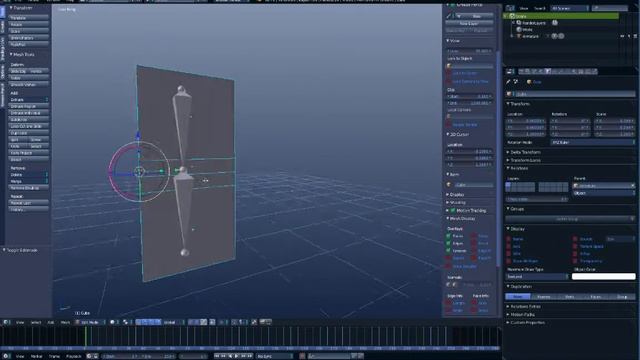Toggle Armature visibility eye in outliner
The height and width of the screenshot is (360, 640).
coord(622,36)
